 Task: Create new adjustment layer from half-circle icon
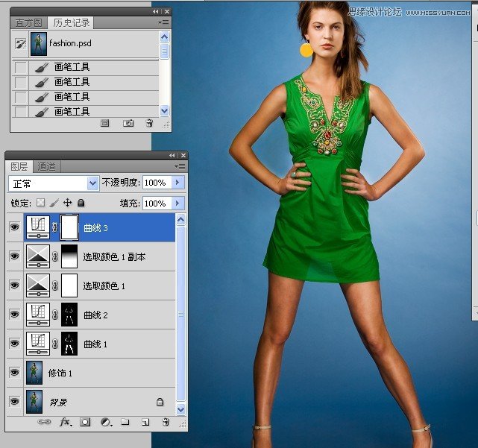(x=106, y=422)
